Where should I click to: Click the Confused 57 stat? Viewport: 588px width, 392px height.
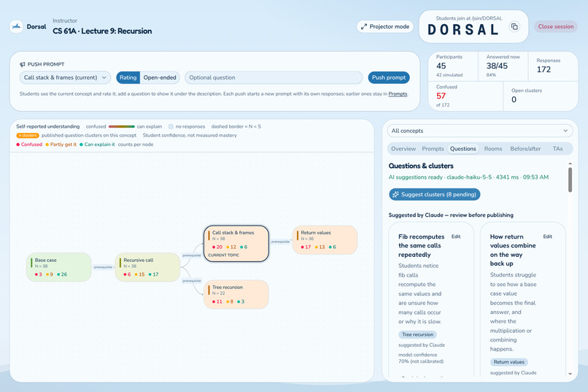pos(465,96)
